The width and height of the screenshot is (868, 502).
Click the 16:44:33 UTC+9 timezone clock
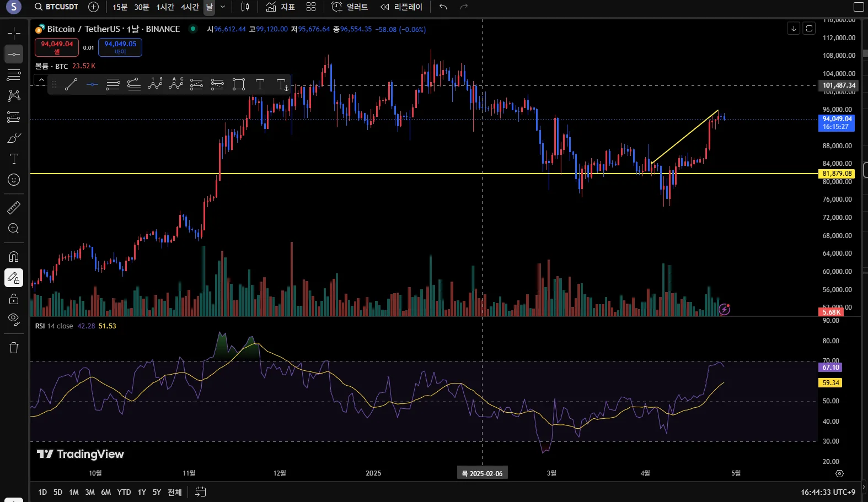(828, 492)
